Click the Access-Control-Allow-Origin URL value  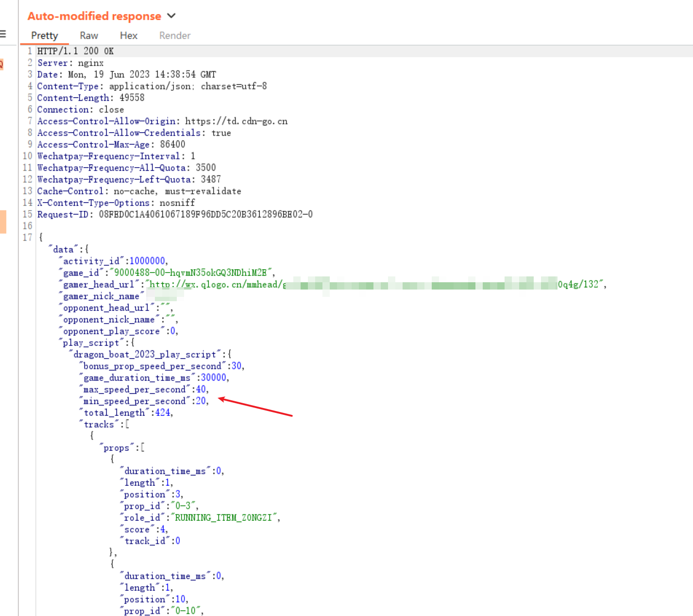[x=236, y=121]
